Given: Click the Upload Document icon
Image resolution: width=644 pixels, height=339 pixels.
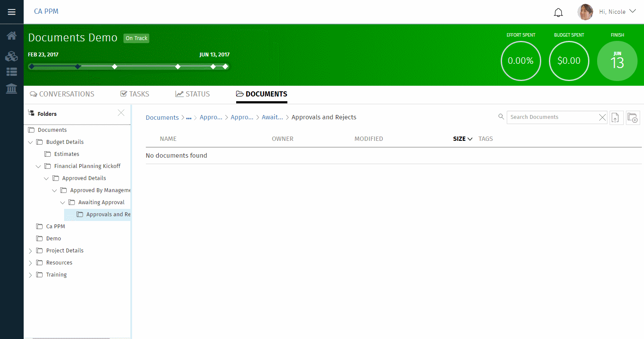Looking at the screenshot, I should 616,118.
